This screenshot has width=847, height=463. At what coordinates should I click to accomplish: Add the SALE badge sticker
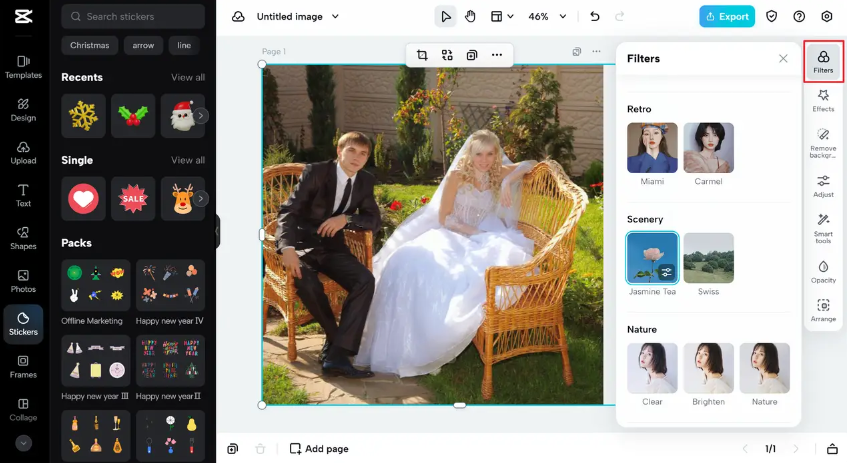pyautogui.click(x=133, y=199)
